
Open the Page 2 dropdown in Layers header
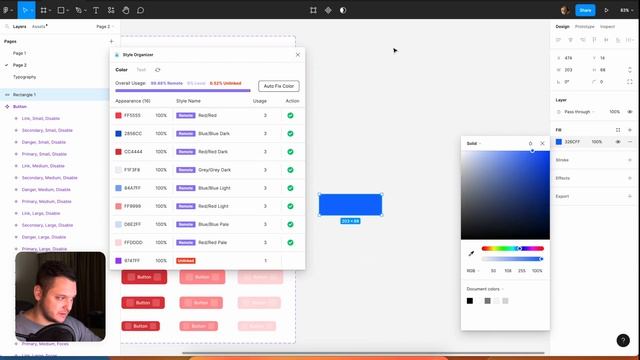pyautogui.click(x=105, y=27)
